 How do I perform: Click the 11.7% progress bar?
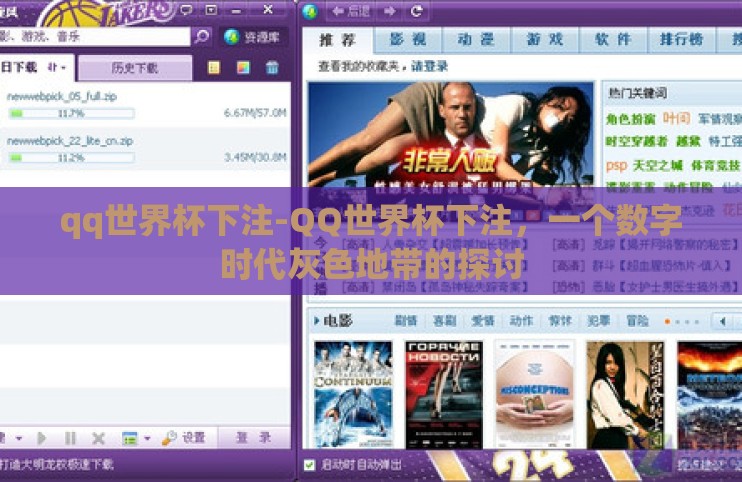pyautogui.click(x=71, y=114)
